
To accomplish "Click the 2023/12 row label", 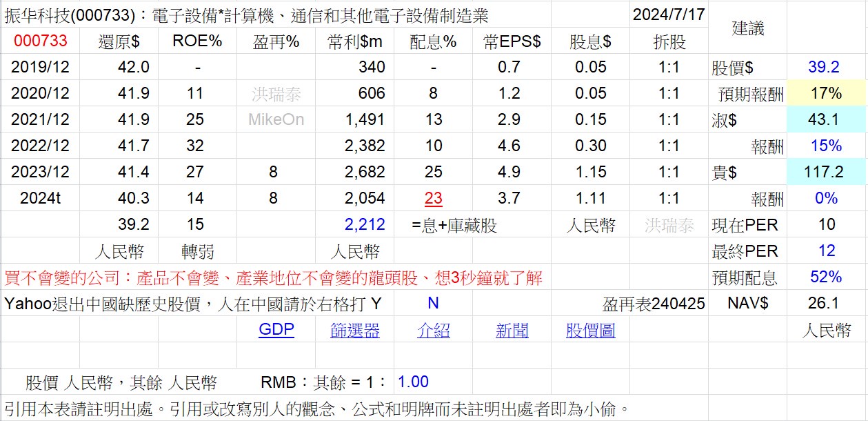I will pyautogui.click(x=41, y=172).
